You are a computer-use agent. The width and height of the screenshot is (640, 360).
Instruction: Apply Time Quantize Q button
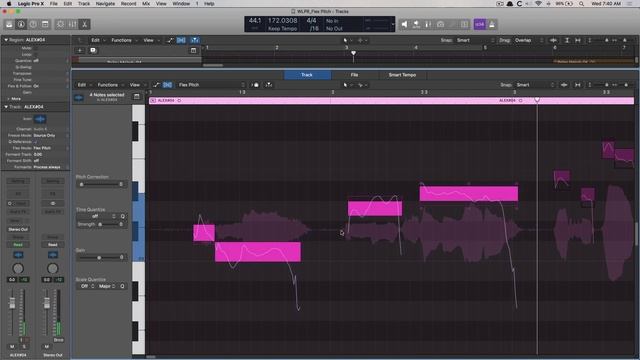coord(122,216)
